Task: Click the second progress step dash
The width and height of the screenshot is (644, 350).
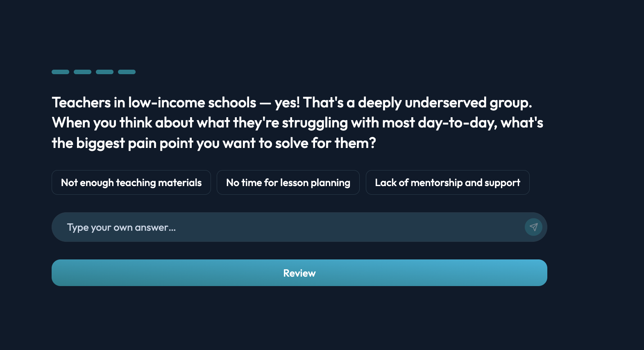Action: [x=82, y=72]
